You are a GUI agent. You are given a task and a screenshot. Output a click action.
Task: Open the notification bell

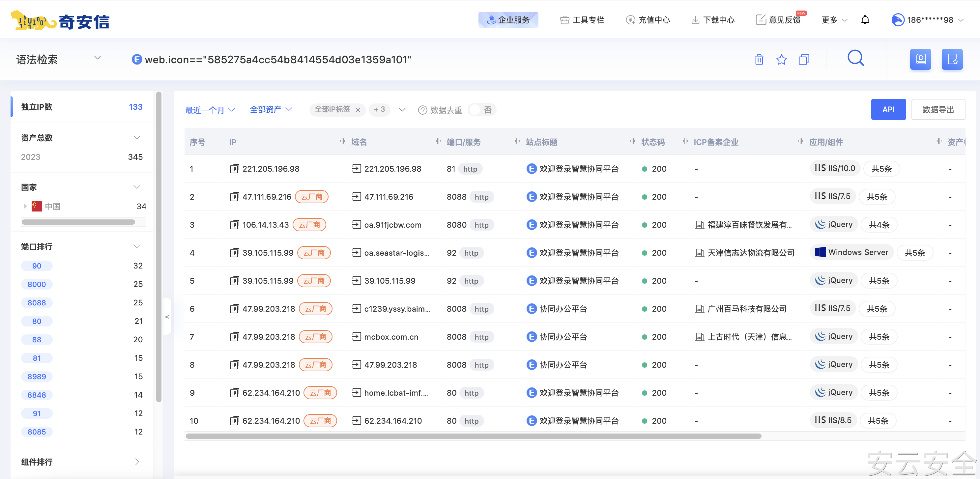[865, 20]
